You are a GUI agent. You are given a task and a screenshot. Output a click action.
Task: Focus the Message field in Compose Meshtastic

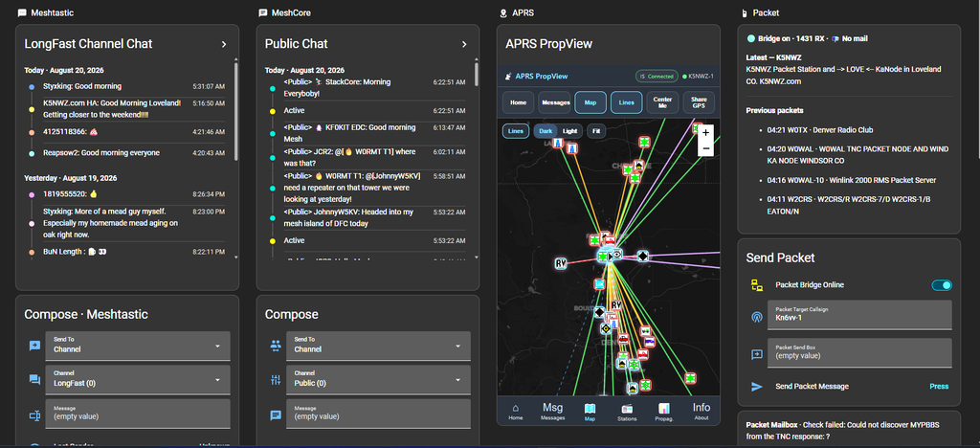click(x=138, y=414)
